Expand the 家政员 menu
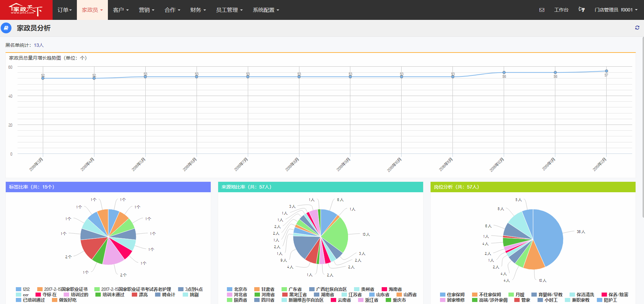This screenshot has width=644, height=304. (92, 10)
